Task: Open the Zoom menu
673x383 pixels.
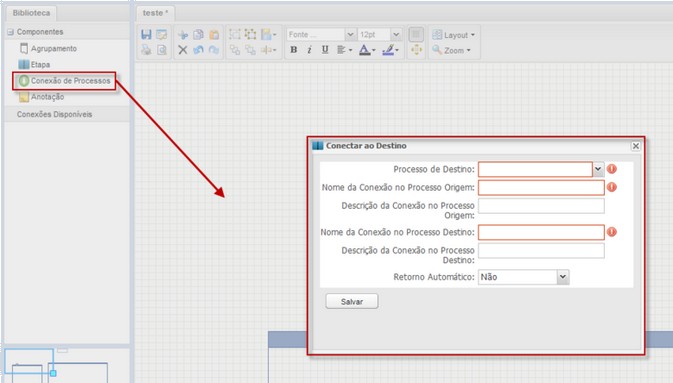Action: click(451, 50)
